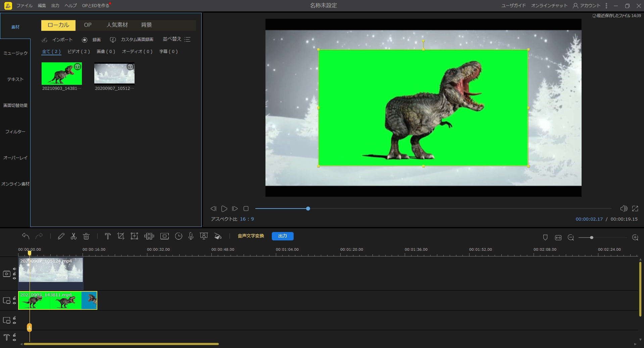The height and width of the screenshot is (348, 644).
Task: Click the 音声文字変換 link
Action: click(251, 236)
